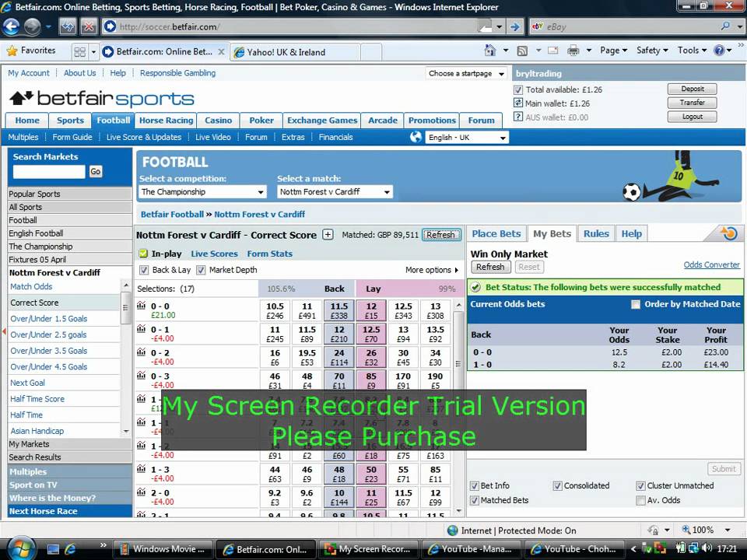
Task: Click the globe language icon
Action: (416, 137)
